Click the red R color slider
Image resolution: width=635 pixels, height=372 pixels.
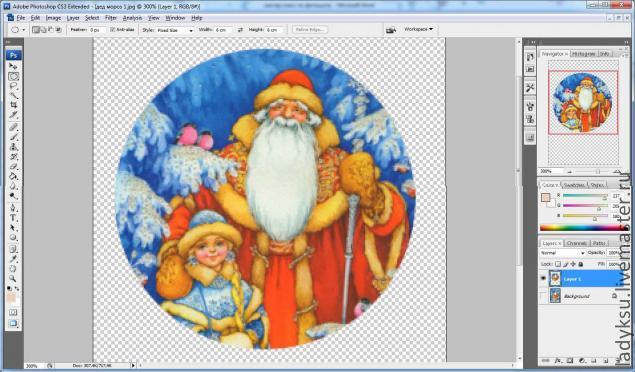(585, 196)
